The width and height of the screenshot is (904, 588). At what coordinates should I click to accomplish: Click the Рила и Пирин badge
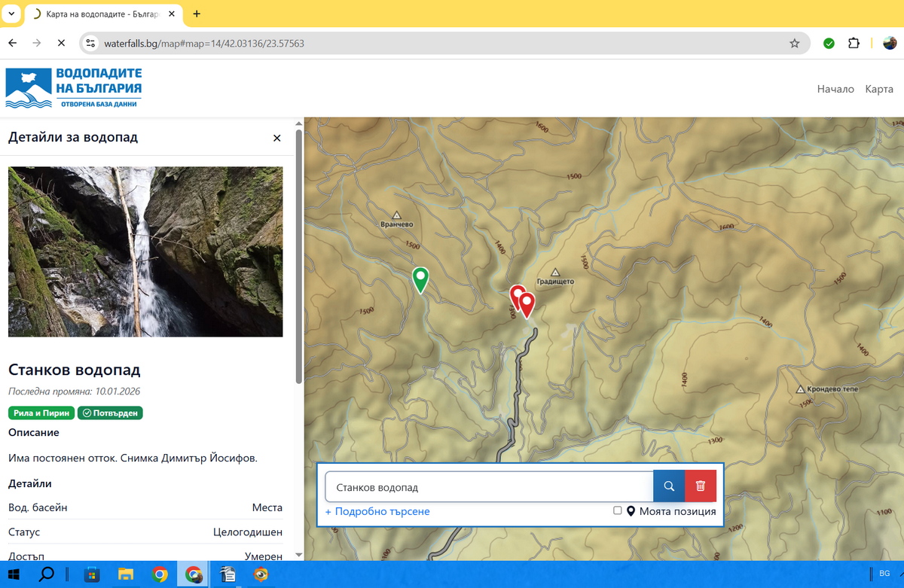click(41, 413)
